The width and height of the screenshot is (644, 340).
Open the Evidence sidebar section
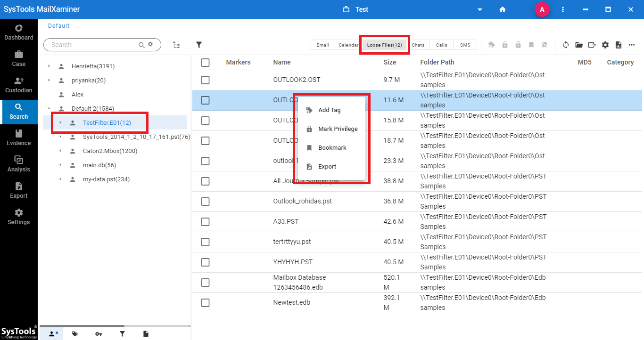point(19,138)
